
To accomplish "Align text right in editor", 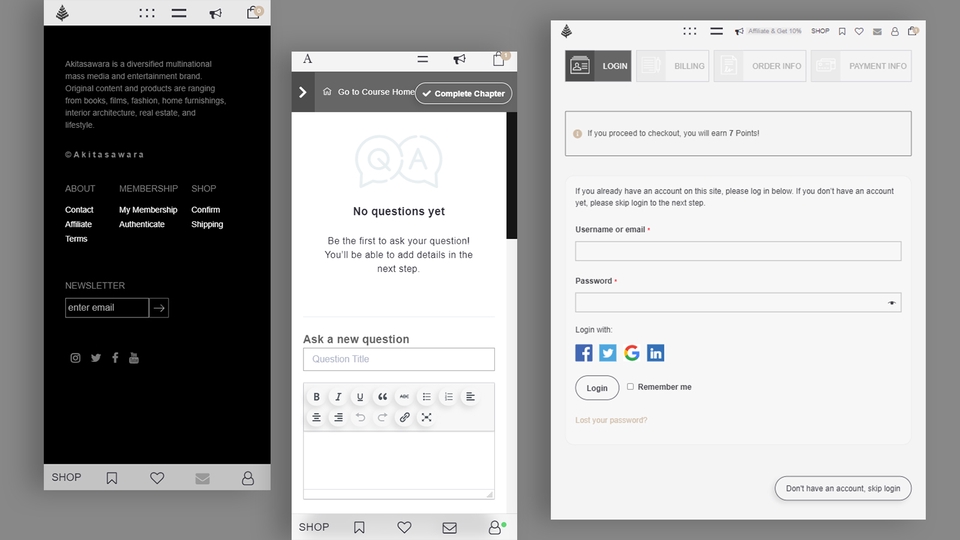I will (x=338, y=418).
